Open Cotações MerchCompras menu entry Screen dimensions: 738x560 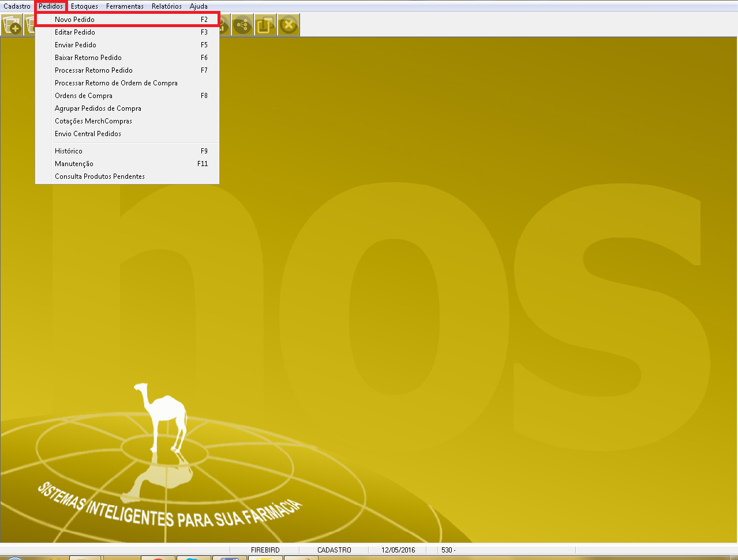pos(93,121)
